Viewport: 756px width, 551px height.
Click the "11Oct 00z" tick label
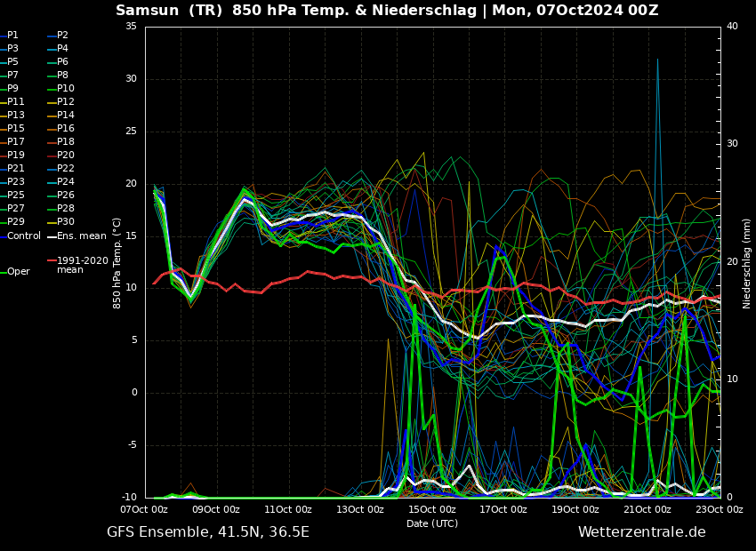point(288,509)
